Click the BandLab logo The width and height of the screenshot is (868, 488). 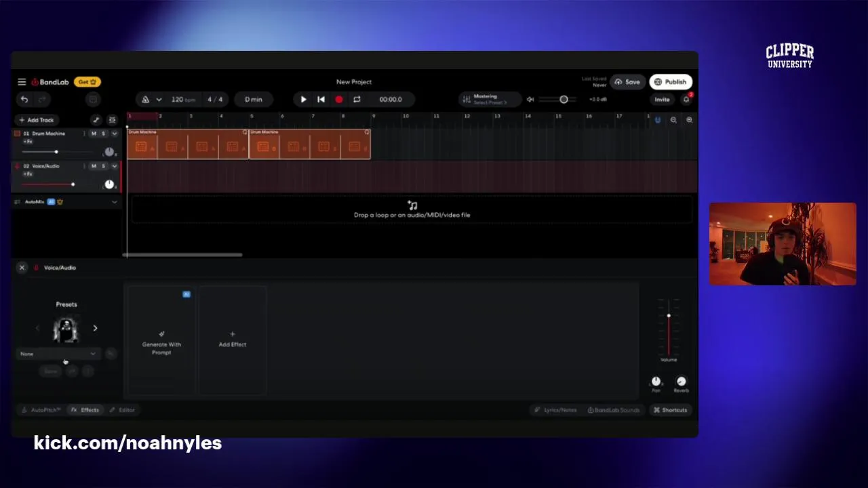click(50, 82)
